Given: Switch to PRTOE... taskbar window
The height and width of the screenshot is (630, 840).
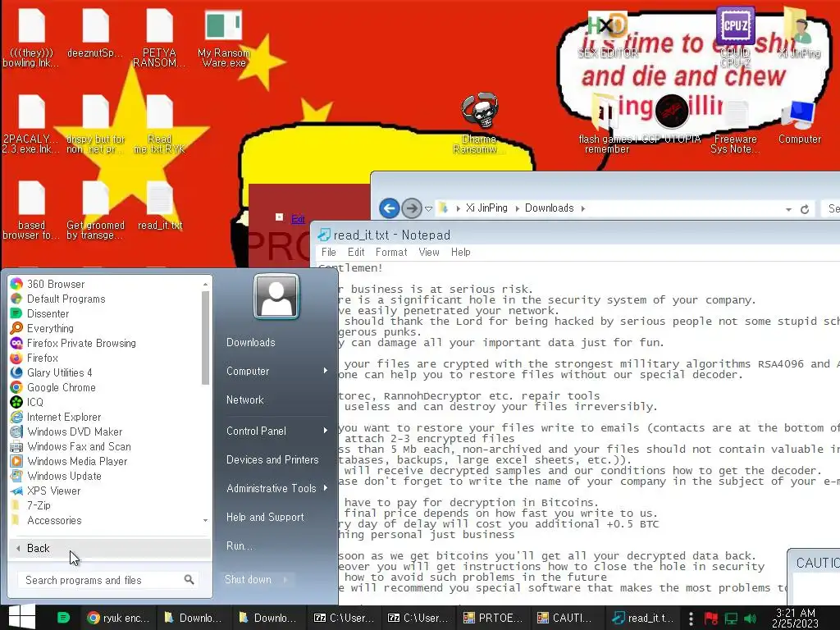Looking at the screenshot, I should point(493,618).
